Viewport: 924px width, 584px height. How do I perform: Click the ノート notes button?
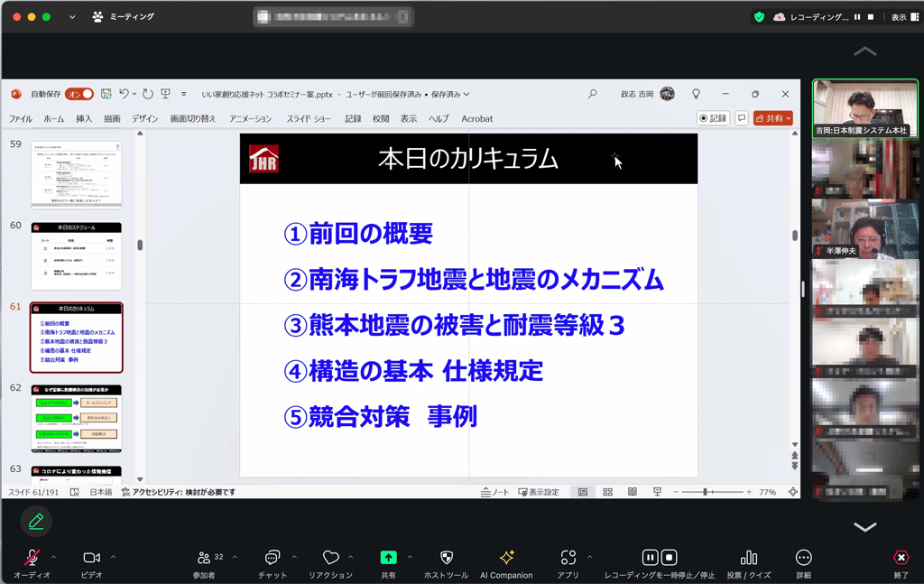coord(494,492)
